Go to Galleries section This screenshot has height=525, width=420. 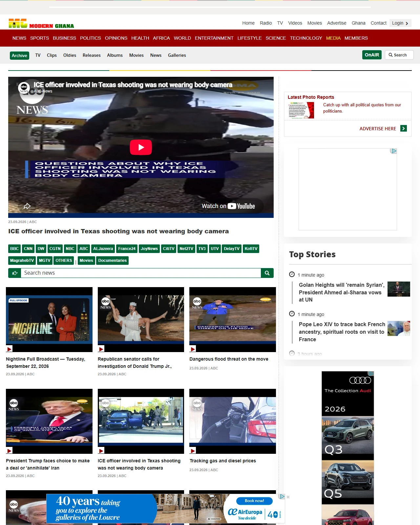pyautogui.click(x=177, y=55)
